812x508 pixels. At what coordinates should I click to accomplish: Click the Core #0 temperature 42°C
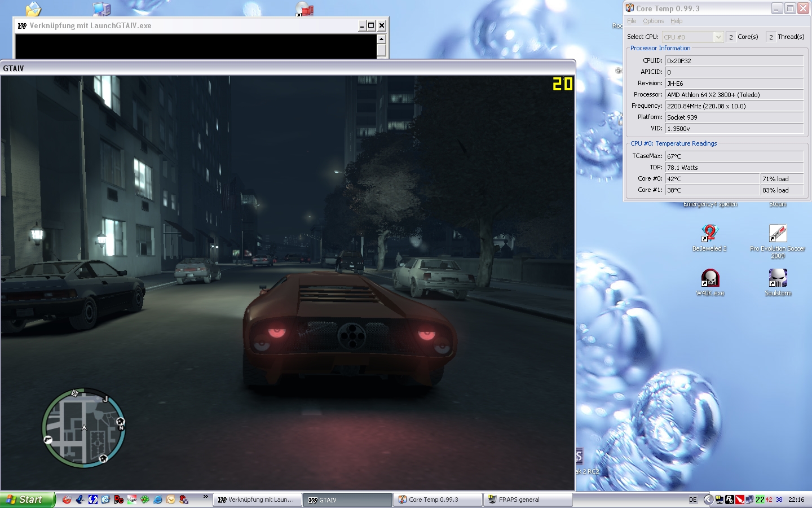pyautogui.click(x=713, y=178)
